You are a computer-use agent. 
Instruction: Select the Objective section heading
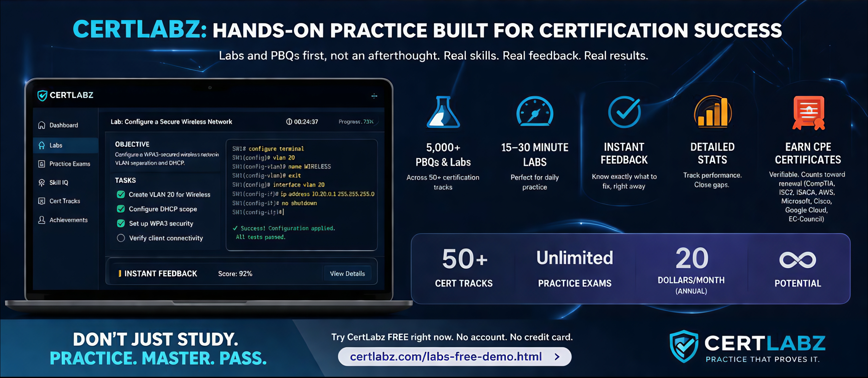point(132,144)
